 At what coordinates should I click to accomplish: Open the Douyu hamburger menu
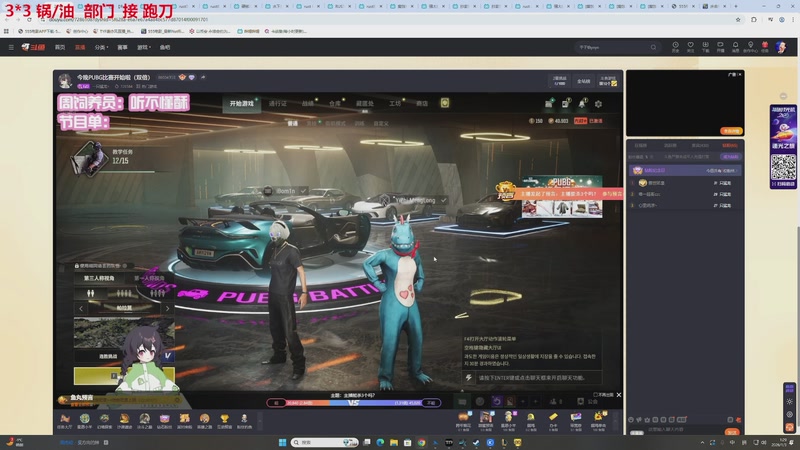pos(11,47)
